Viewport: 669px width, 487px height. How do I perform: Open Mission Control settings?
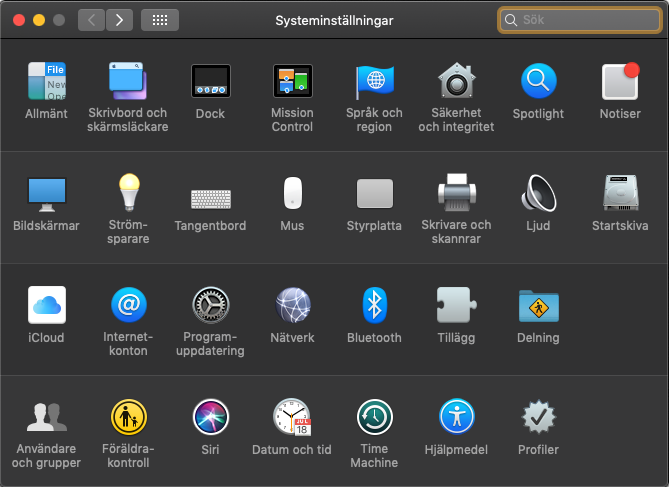click(292, 81)
